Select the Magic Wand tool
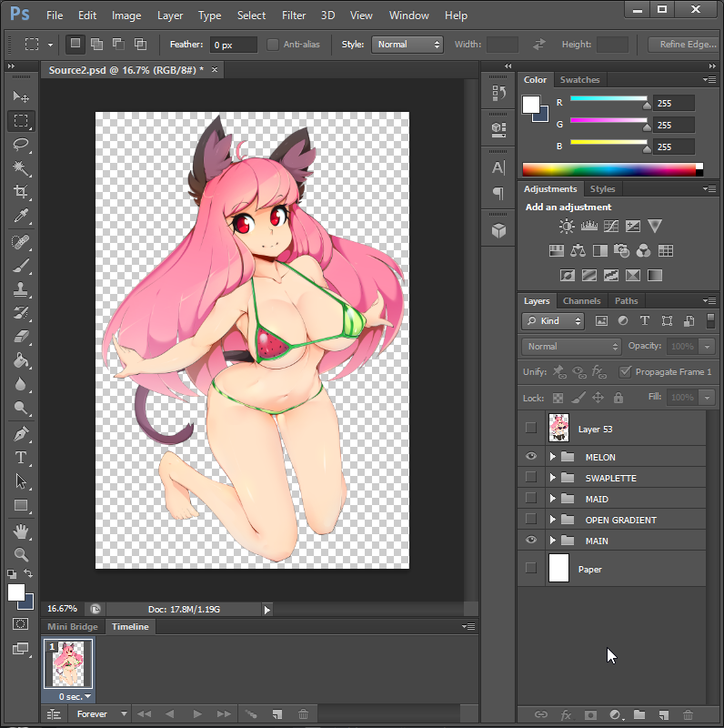 click(20, 168)
